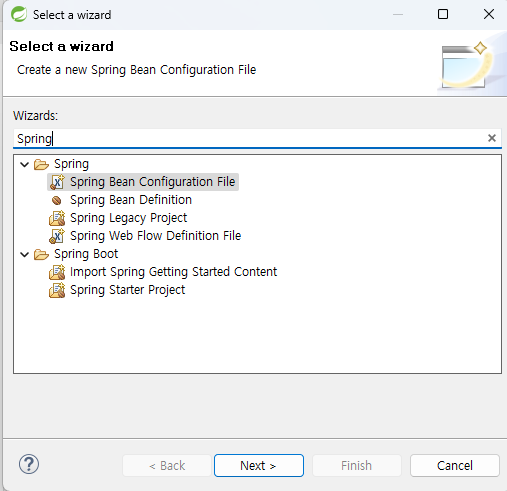Select the Spring category label

click(x=72, y=164)
